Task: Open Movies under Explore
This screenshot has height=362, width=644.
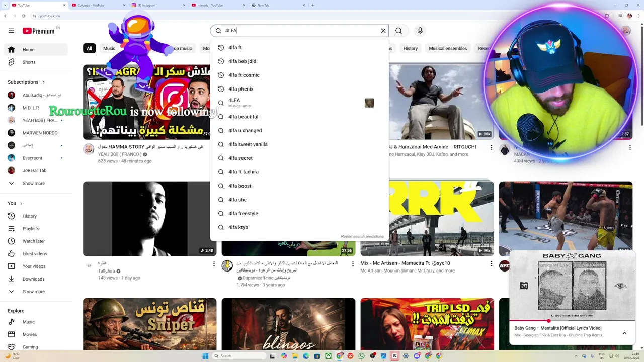Action: pos(36,334)
